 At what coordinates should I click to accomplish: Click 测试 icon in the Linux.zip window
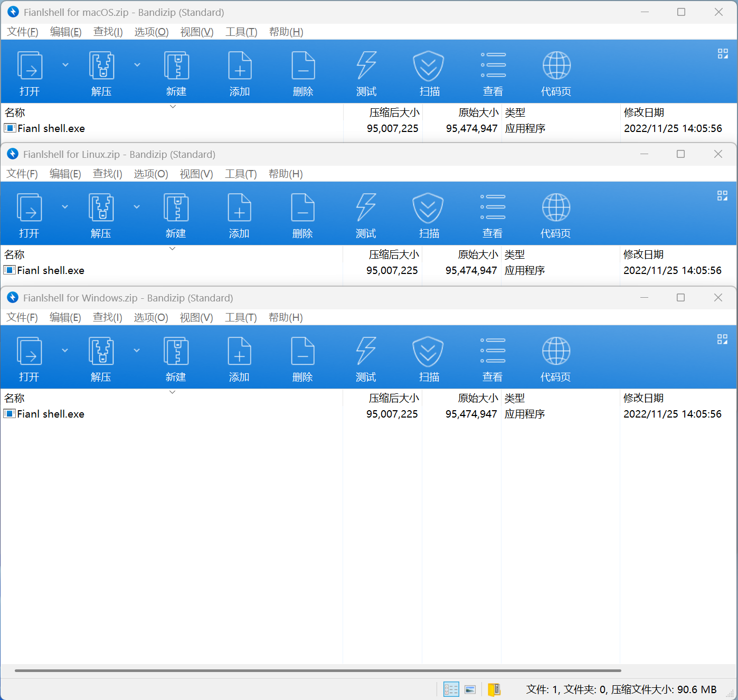point(366,208)
